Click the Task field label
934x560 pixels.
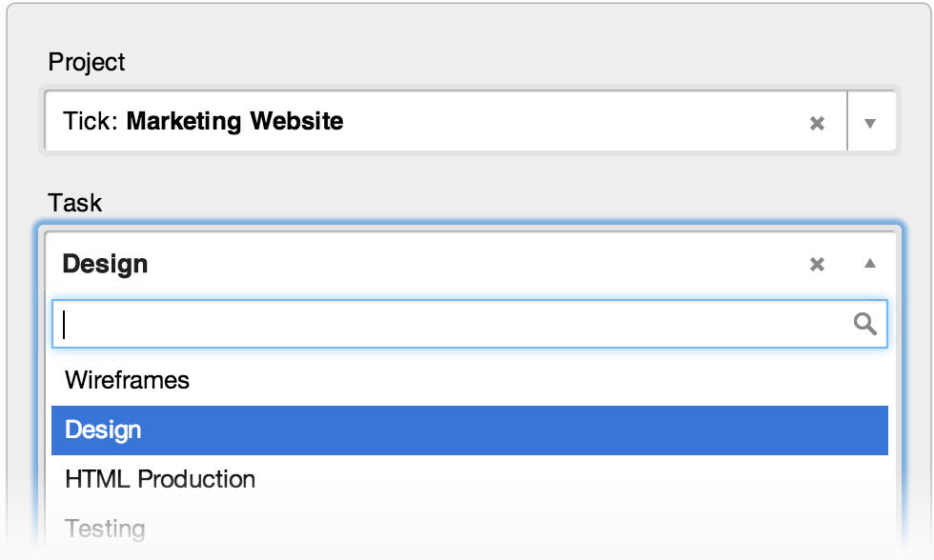point(75,203)
